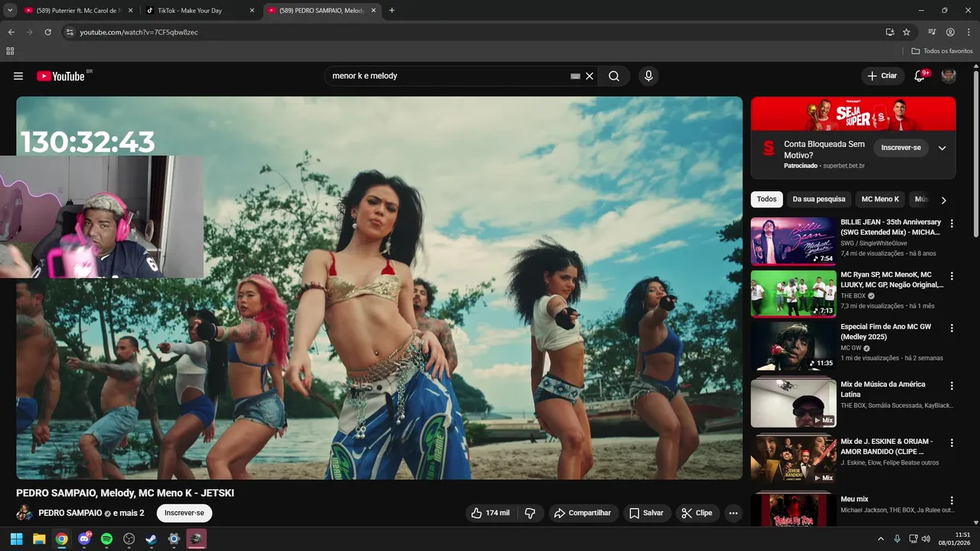980x551 pixels.
Task: Click the superbet SEJA SUPER ad banner
Action: 853,114
